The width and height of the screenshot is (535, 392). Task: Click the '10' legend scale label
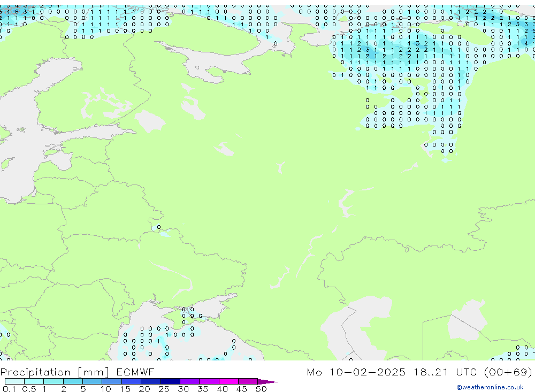click(x=106, y=389)
